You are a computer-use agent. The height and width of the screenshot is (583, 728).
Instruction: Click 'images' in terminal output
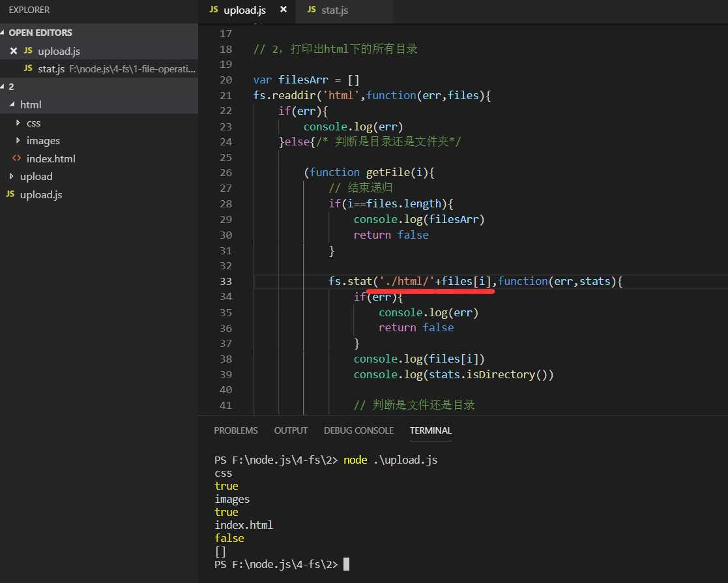pyautogui.click(x=232, y=500)
